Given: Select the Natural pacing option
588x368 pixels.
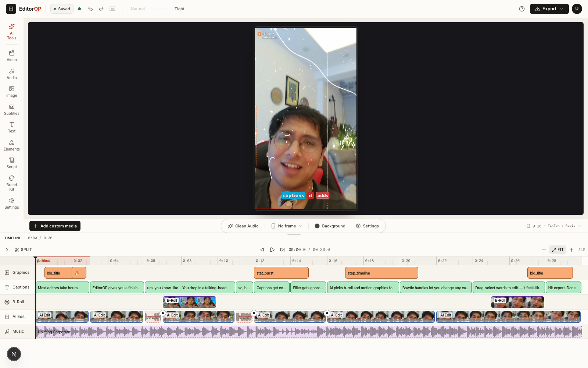Looking at the screenshot, I should pos(138,9).
